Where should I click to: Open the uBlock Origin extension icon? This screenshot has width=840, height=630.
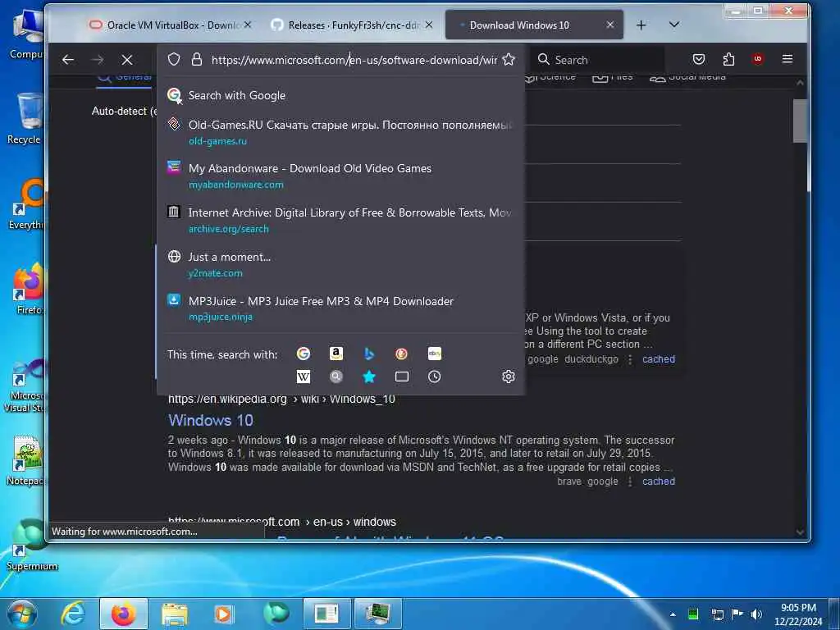click(x=757, y=59)
